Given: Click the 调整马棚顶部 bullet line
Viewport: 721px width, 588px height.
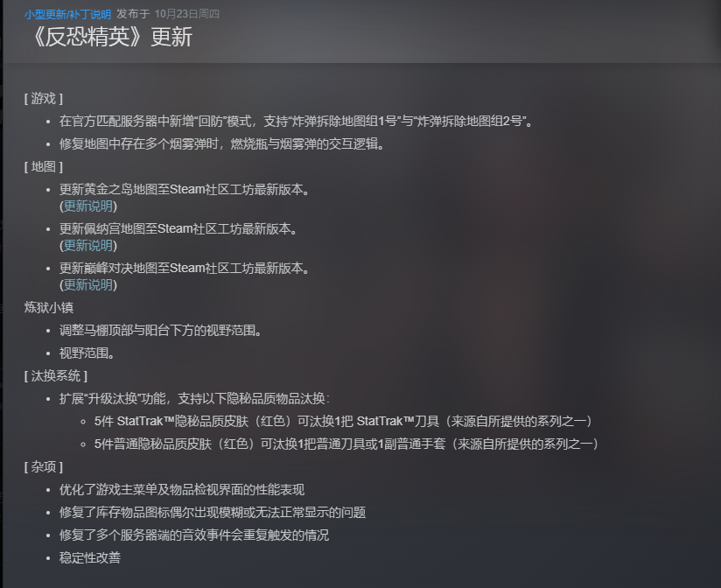Looking at the screenshot, I should (160, 330).
